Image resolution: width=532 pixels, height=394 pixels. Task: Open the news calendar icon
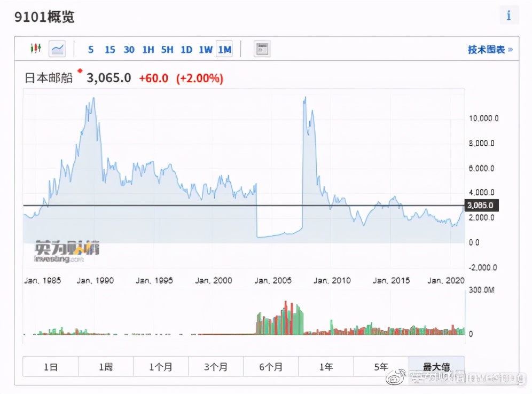pyautogui.click(x=262, y=49)
